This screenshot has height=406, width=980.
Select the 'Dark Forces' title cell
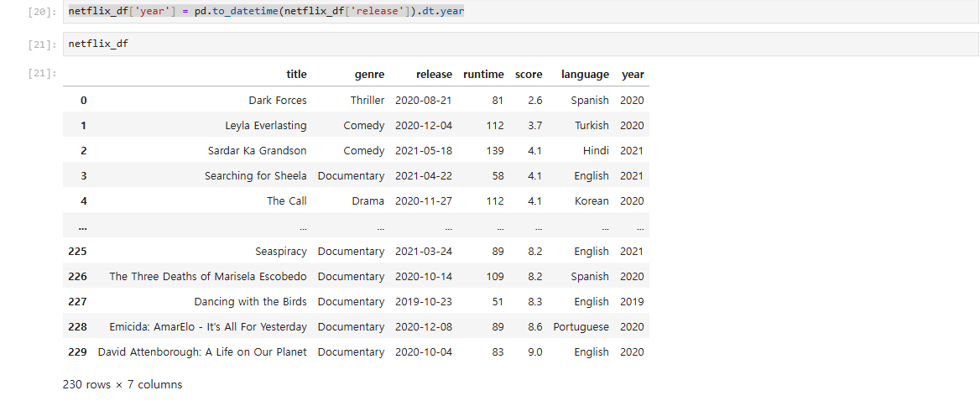pos(278,100)
